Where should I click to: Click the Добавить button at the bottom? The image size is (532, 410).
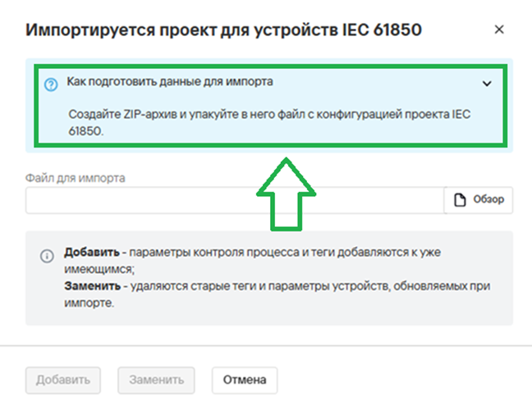pyautogui.click(x=63, y=380)
